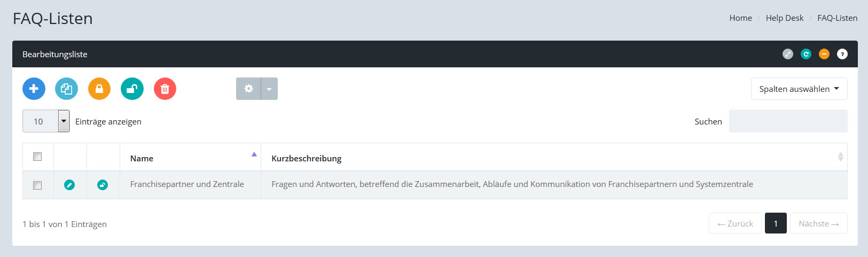Click the row's unlock status icon
This screenshot has height=257, width=868.
(x=103, y=185)
